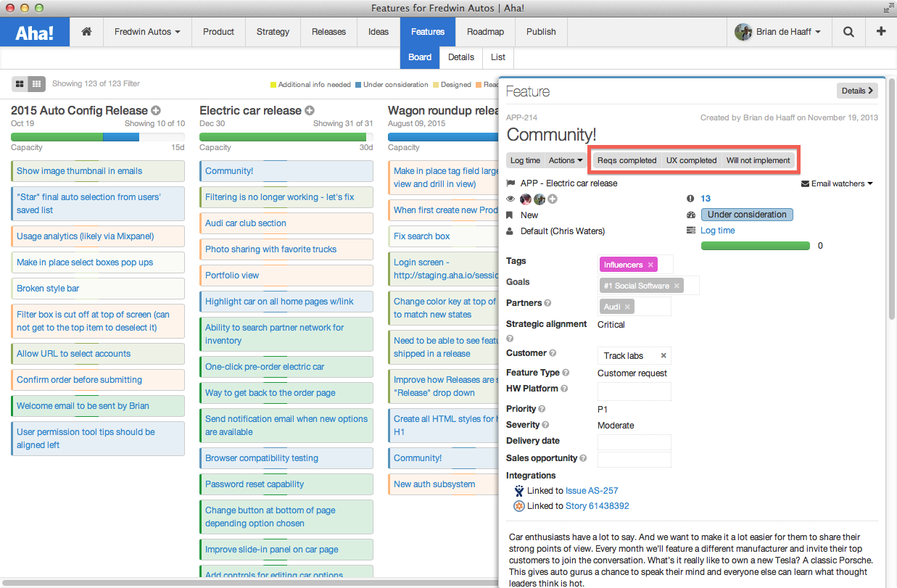Open Fredwin Autos product dropdown
The image size is (897, 588).
tap(147, 32)
